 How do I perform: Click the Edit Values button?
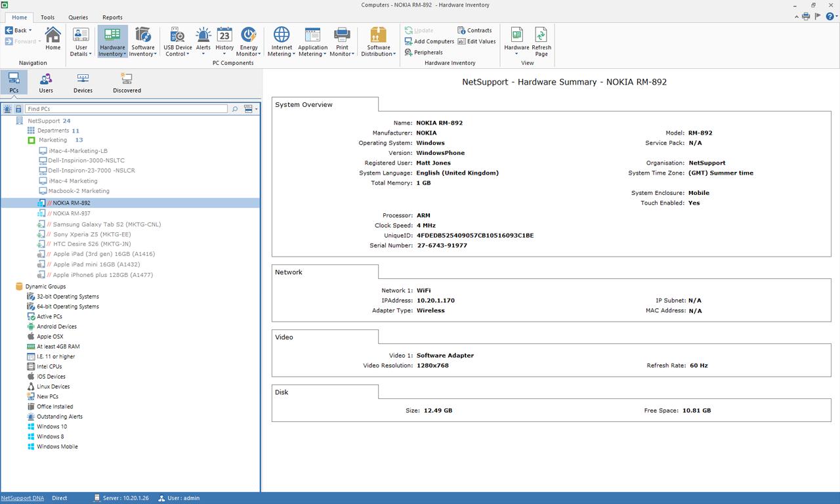[x=476, y=41]
